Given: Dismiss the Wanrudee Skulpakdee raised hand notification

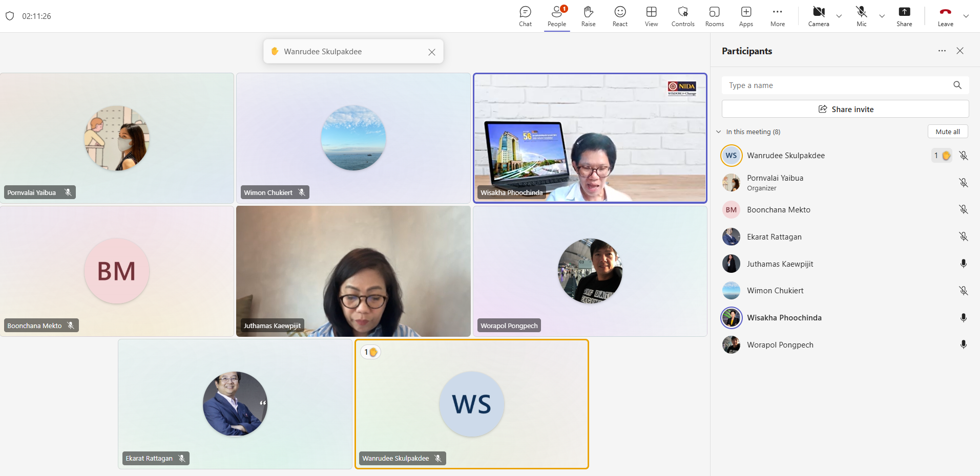Looking at the screenshot, I should point(432,52).
